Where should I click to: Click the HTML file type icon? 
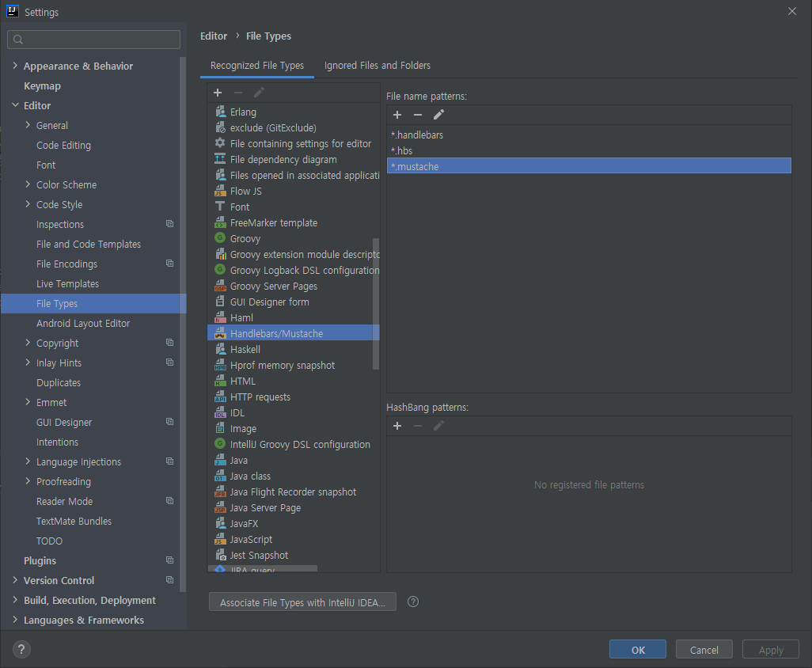point(220,381)
